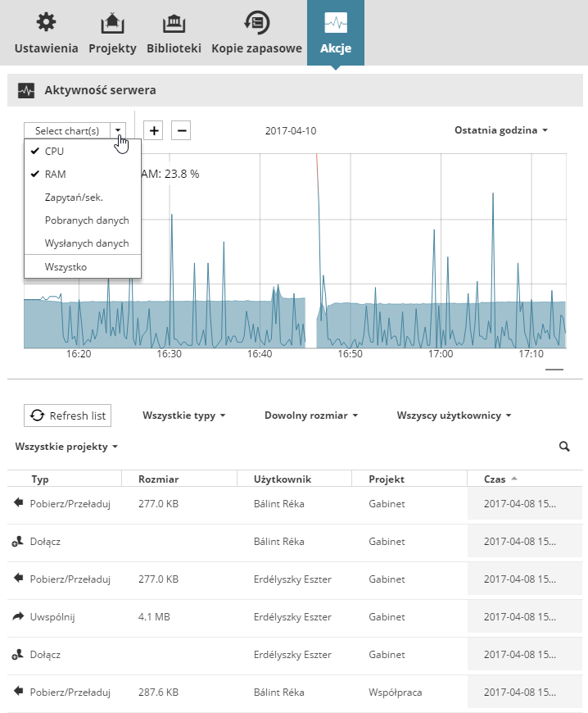
Task: Open the Wszystkie typy filter
Action: point(183,416)
